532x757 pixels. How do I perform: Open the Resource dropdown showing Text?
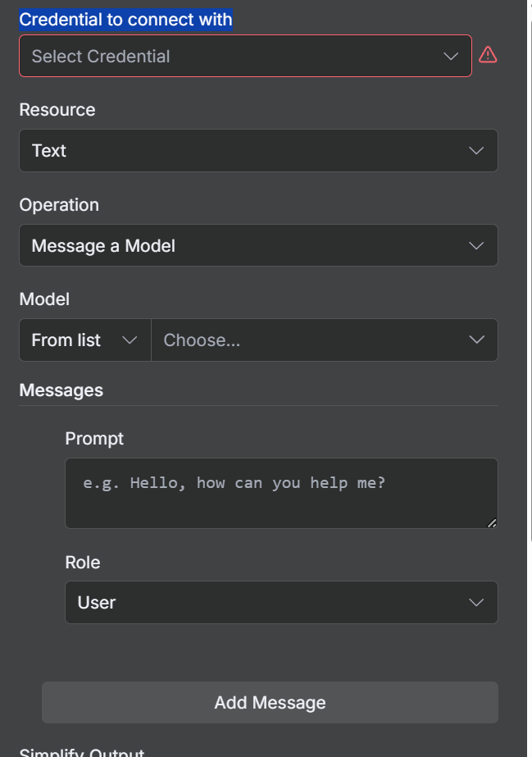coord(246,151)
